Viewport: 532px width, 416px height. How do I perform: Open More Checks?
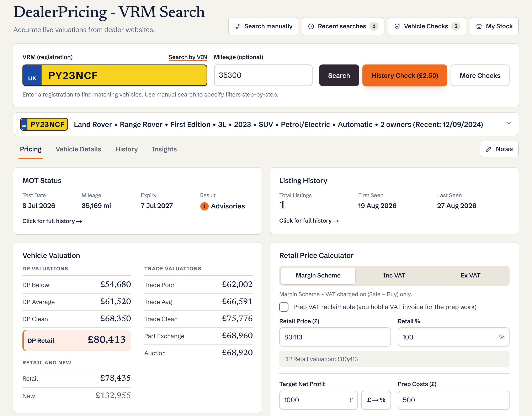480,75
